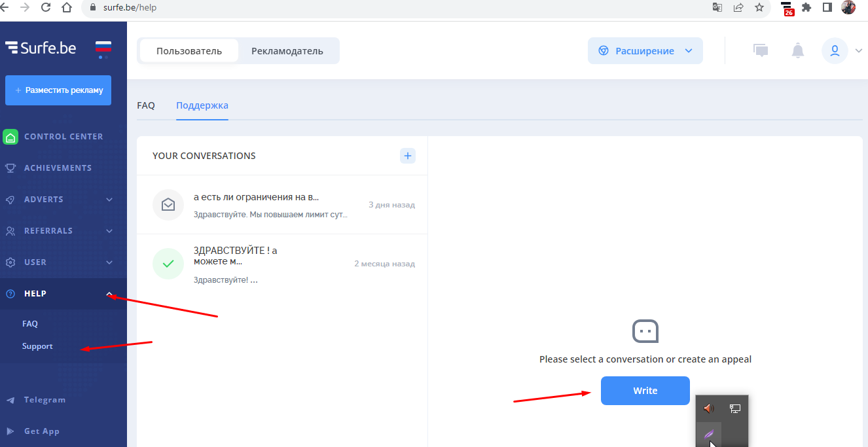868x447 pixels.
Task: Open FAQ under Help in sidebar
Action: (30, 324)
